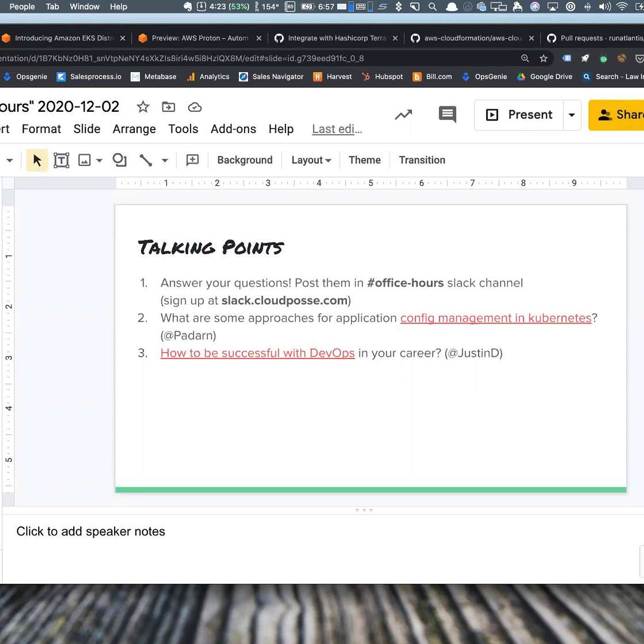Open the Arrange menu
The image size is (644, 644).
[x=134, y=129]
